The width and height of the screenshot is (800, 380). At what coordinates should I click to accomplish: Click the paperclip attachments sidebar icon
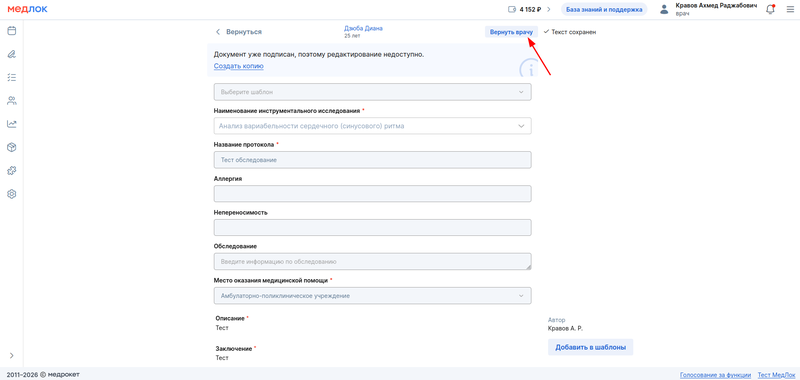pyautogui.click(x=12, y=54)
